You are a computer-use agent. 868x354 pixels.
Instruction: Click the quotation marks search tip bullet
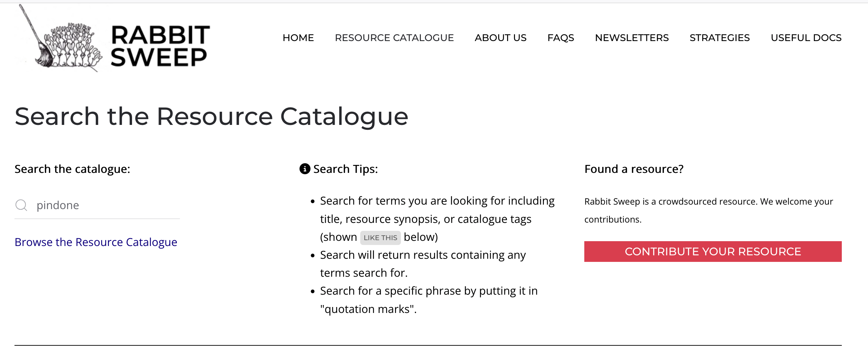(x=429, y=300)
